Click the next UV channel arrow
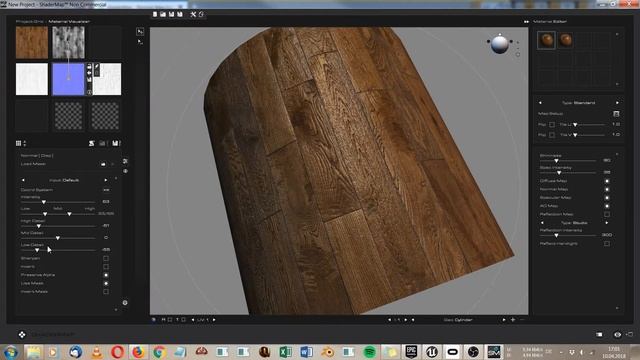This screenshot has width=640, height=360. pyautogui.click(x=214, y=320)
